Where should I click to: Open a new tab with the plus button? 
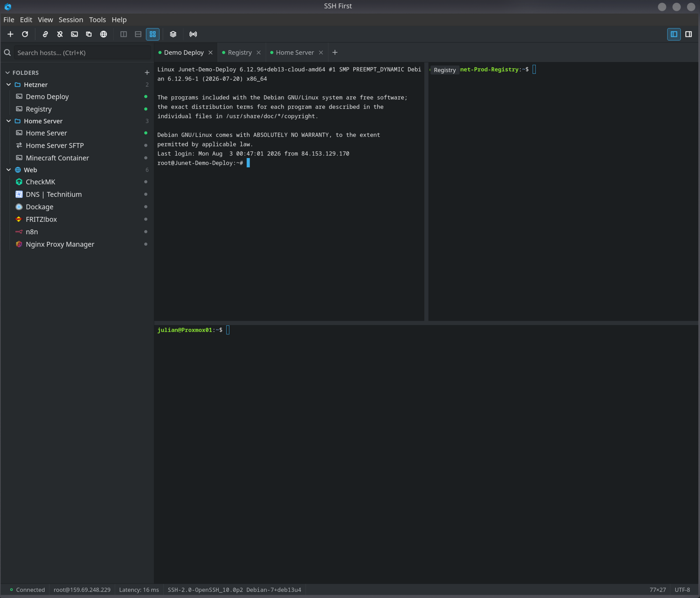(335, 53)
